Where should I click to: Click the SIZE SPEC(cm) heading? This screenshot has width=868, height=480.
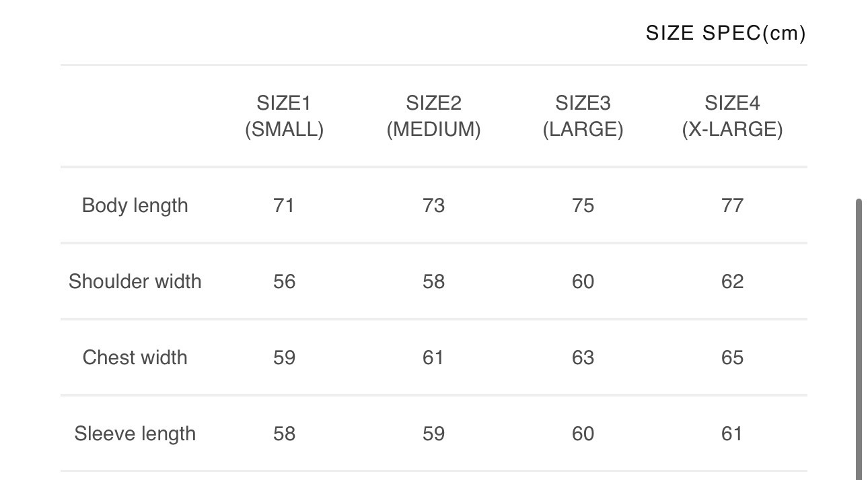pyautogui.click(x=725, y=33)
